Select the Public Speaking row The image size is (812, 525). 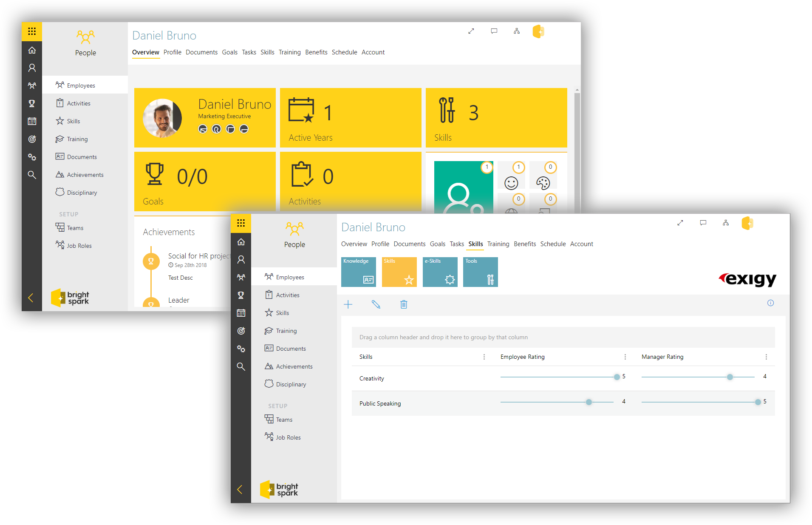(x=563, y=403)
